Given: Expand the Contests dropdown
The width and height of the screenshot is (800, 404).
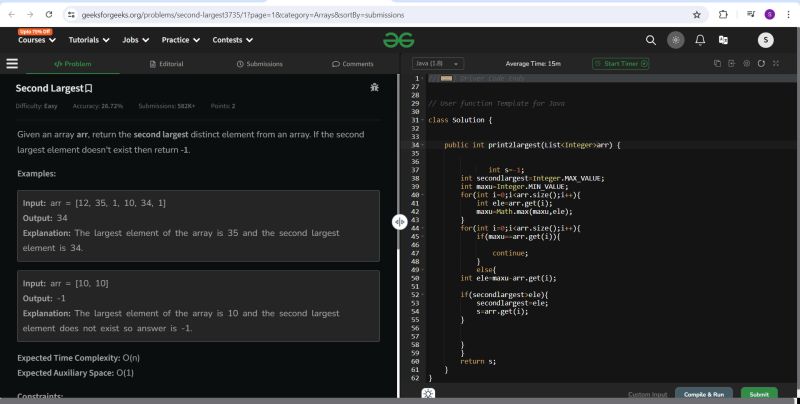Looking at the screenshot, I should (233, 40).
